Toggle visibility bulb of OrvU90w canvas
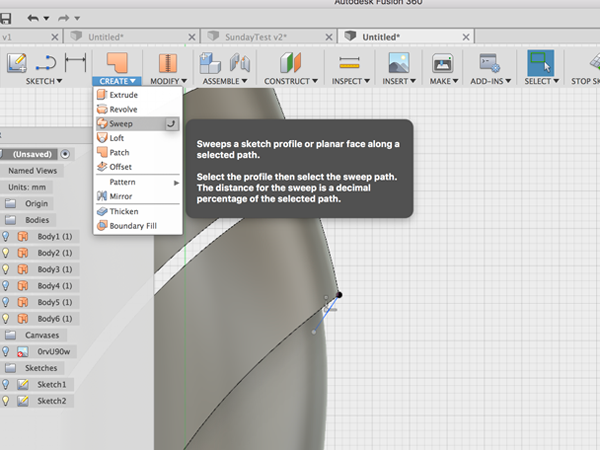 click(6, 352)
